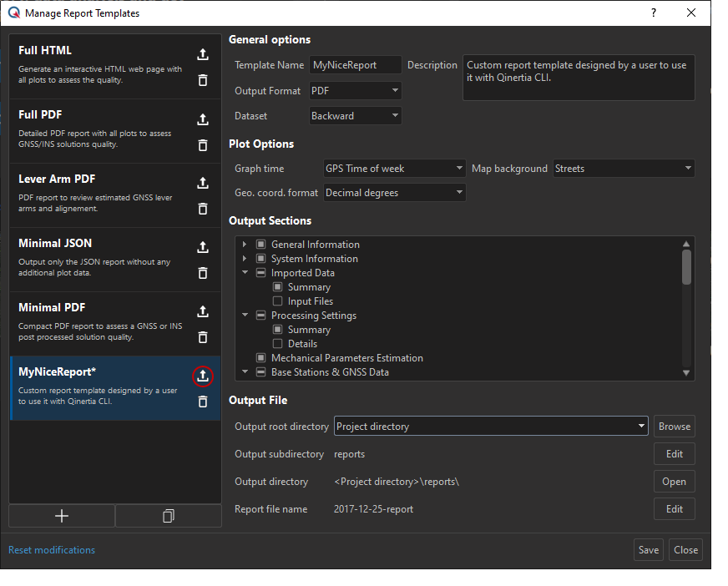Add a new report template
Viewport: 728px width, 586px height.
point(61,515)
